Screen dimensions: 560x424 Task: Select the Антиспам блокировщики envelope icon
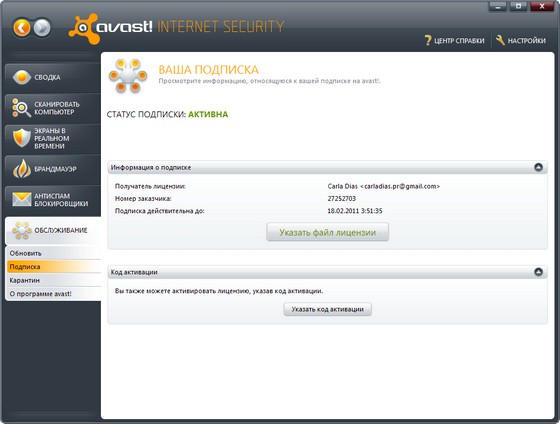(x=22, y=199)
